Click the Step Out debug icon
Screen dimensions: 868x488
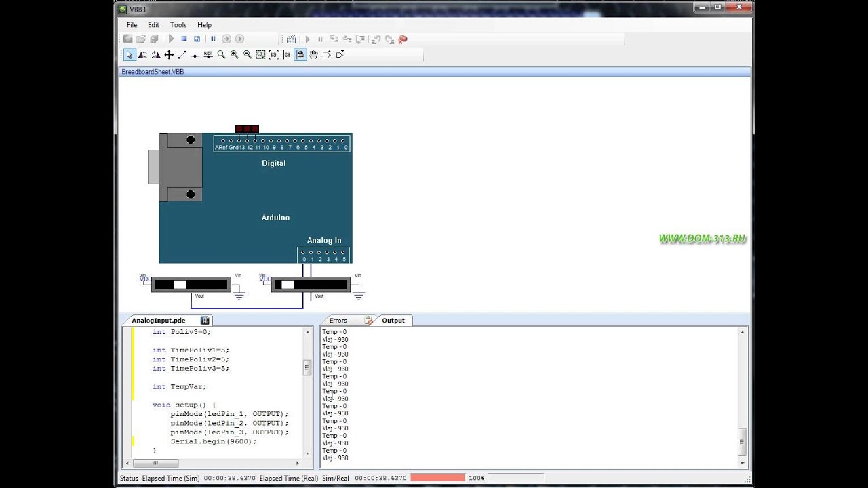pyautogui.click(x=361, y=39)
